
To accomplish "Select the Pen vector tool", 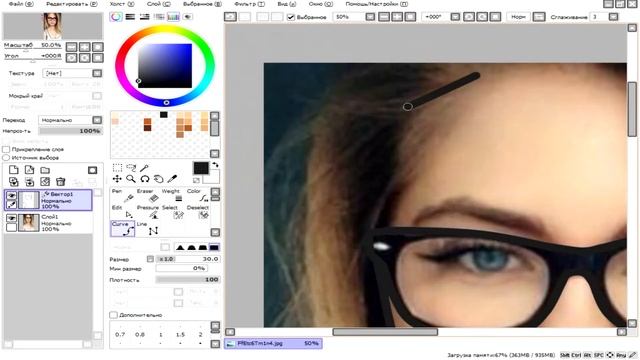I will [122, 196].
